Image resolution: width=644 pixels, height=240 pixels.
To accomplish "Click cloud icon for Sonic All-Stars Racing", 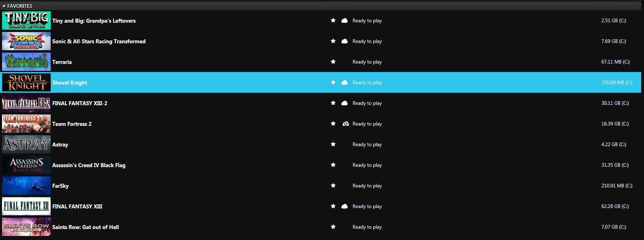I will tap(344, 41).
